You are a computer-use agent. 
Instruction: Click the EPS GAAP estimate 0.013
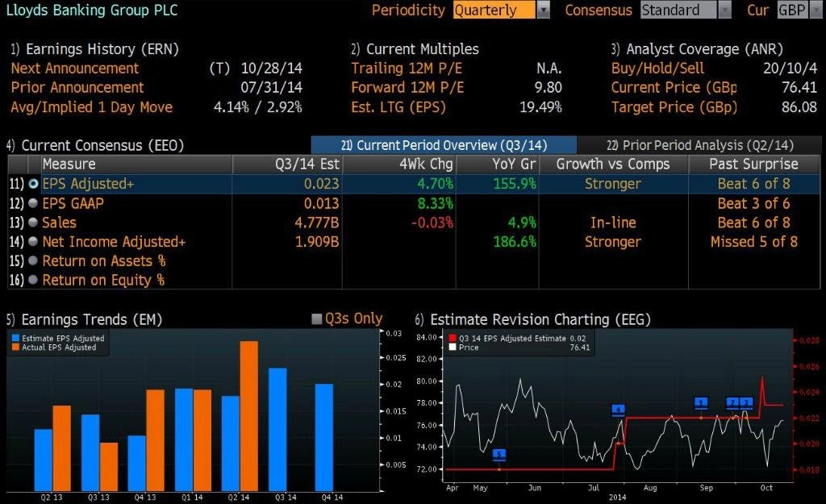[321, 203]
